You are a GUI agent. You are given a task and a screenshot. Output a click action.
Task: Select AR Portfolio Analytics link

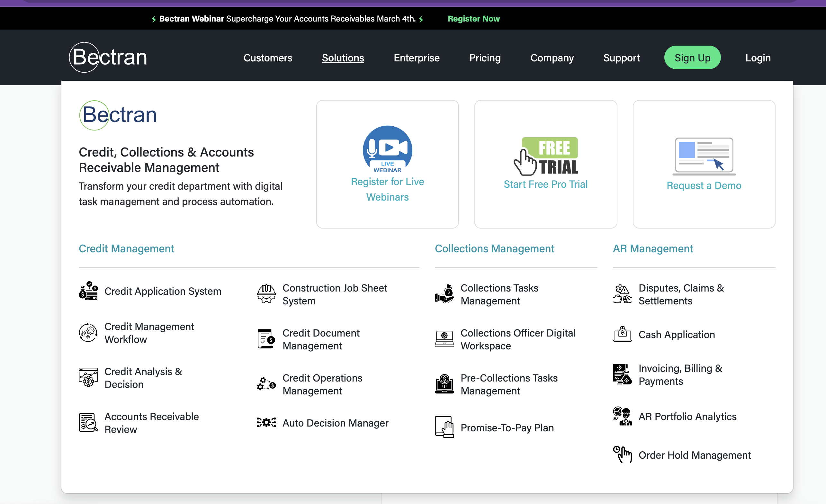click(x=687, y=417)
